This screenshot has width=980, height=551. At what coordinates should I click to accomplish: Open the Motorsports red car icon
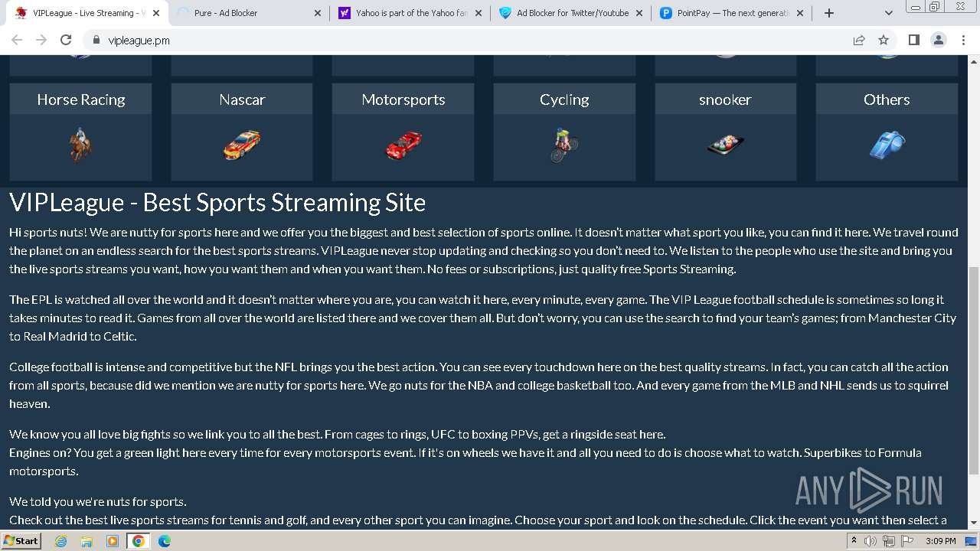coord(403,145)
